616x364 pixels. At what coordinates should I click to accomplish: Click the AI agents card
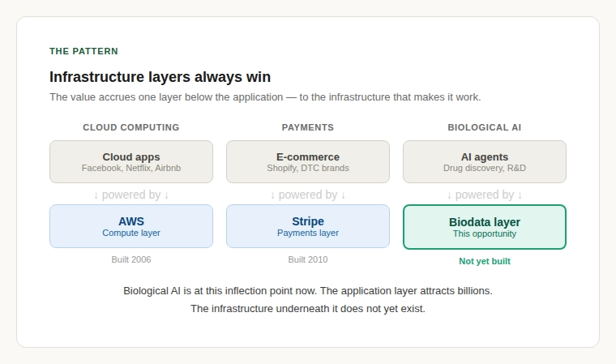[x=485, y=162]
